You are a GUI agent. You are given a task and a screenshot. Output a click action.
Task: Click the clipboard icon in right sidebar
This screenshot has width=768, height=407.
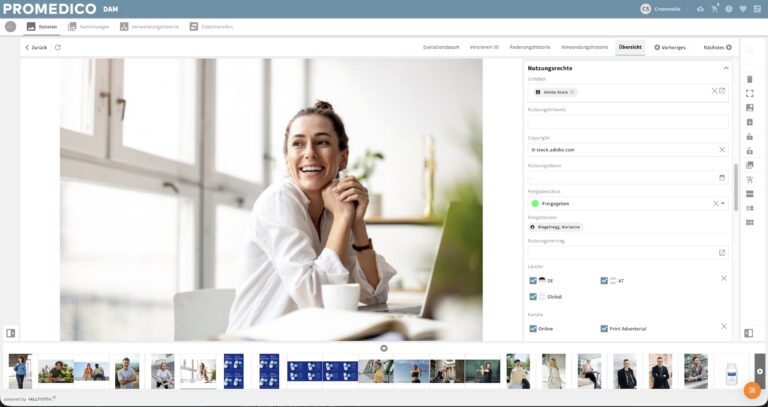click(x=749, y=122)
